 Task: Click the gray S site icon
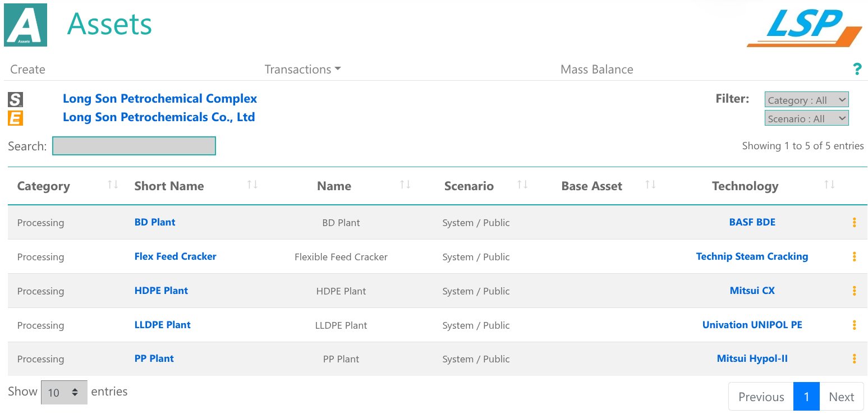pyautogui.click(x=15, y=100)
